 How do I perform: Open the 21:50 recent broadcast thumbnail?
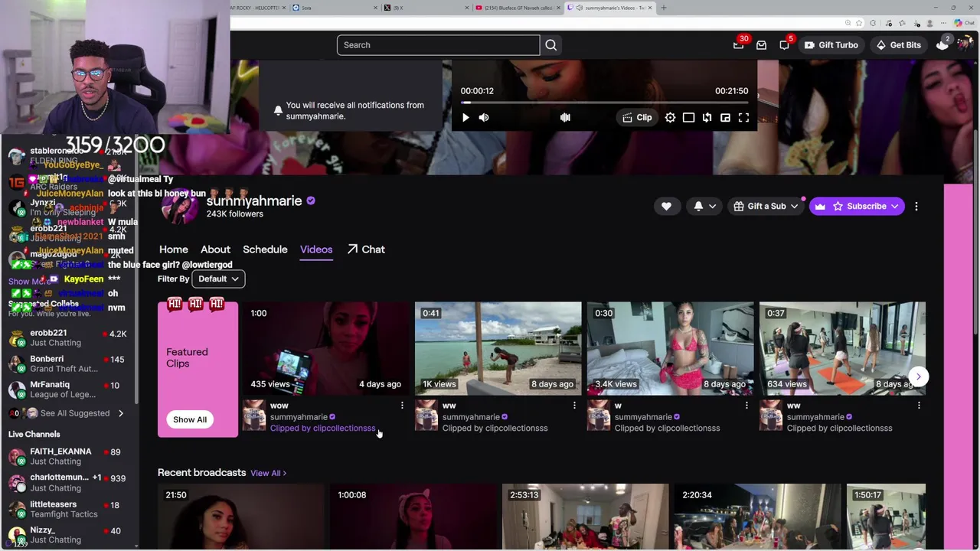241,516
